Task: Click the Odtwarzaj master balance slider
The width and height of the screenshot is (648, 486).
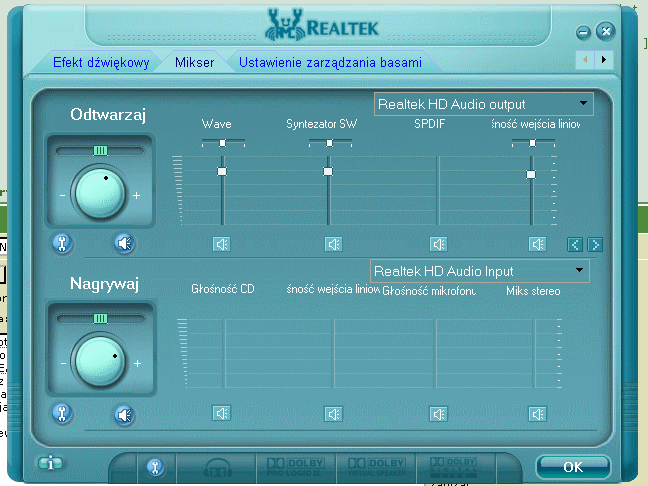Action: (x=100, y=150)
